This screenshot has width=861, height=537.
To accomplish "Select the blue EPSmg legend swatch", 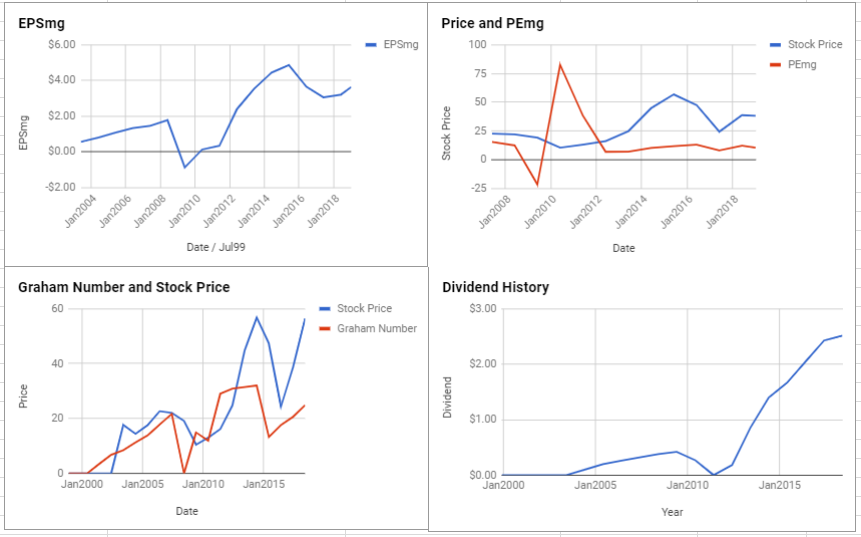I will (x=371, y=45).
